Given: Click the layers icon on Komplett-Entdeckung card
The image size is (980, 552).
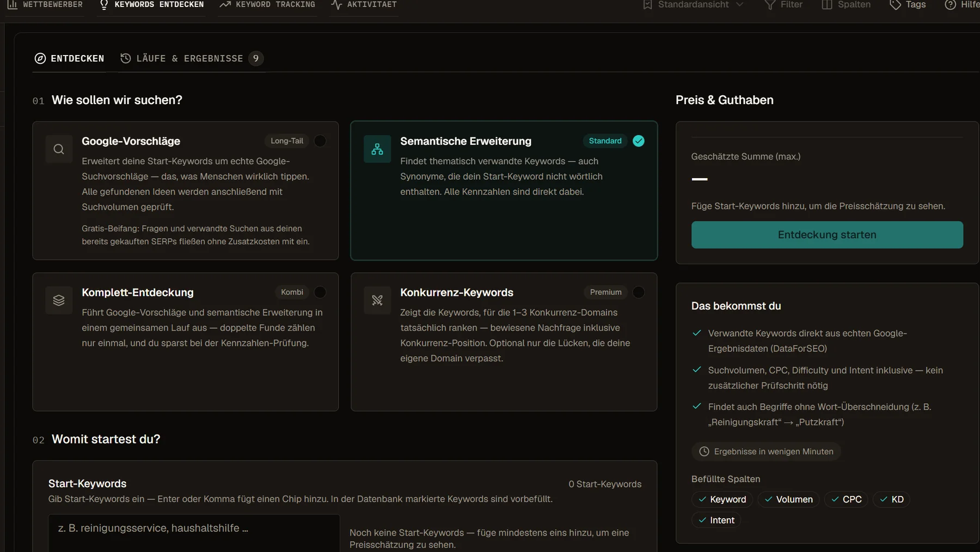Looking at the screenshot, I should (59, 300).
